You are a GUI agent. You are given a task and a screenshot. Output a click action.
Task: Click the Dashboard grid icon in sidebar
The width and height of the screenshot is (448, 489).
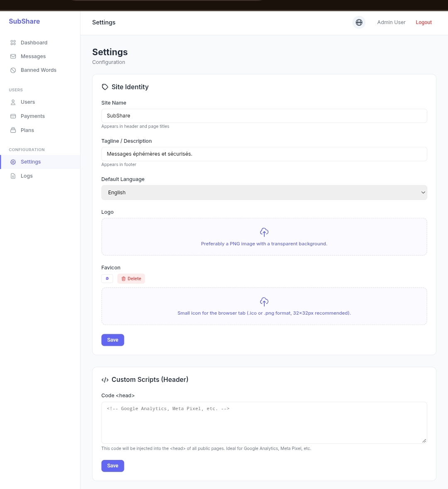coord(13,43)
